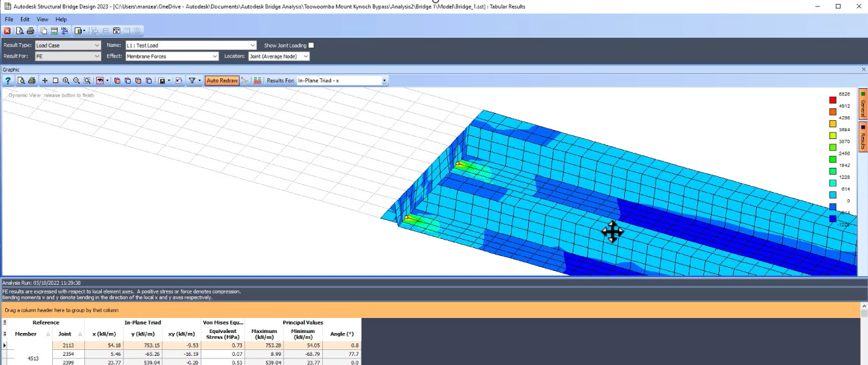Open the dropdown arrow beside the save-view icon
868x365 pixels.
click(169, 80)
